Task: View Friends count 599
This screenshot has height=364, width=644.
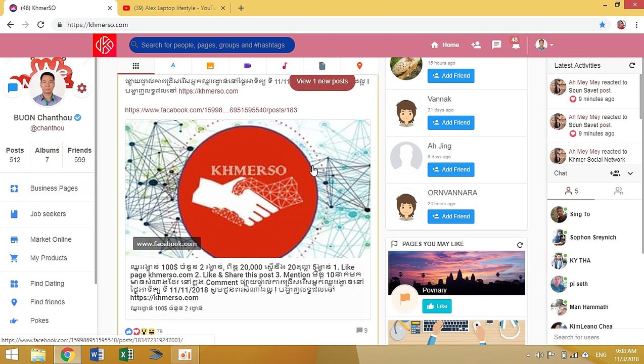Action: pos(79,155)
